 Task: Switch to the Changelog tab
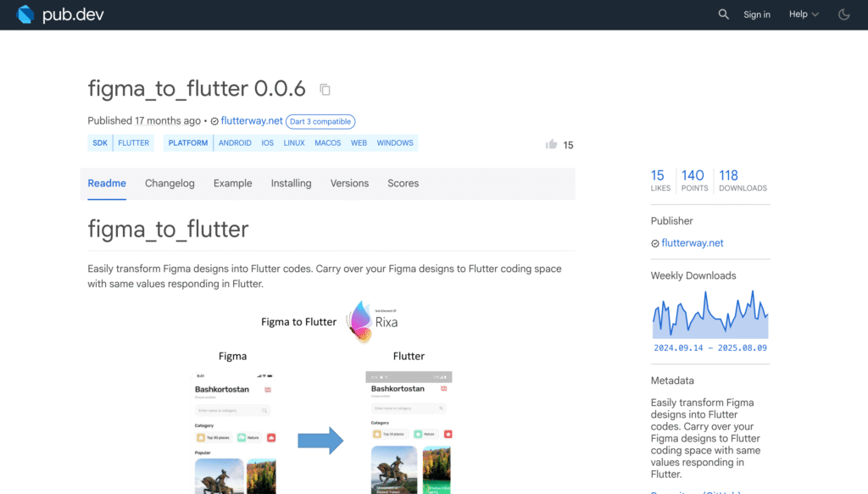170,183
